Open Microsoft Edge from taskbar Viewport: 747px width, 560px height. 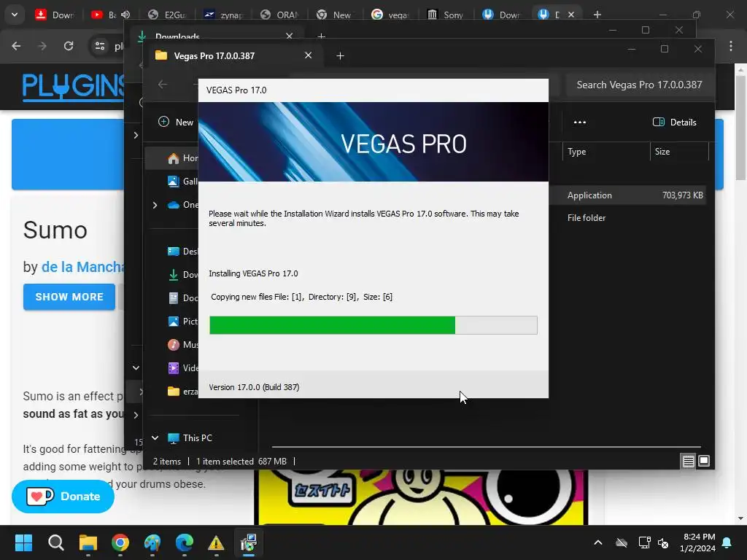[185, 542]
